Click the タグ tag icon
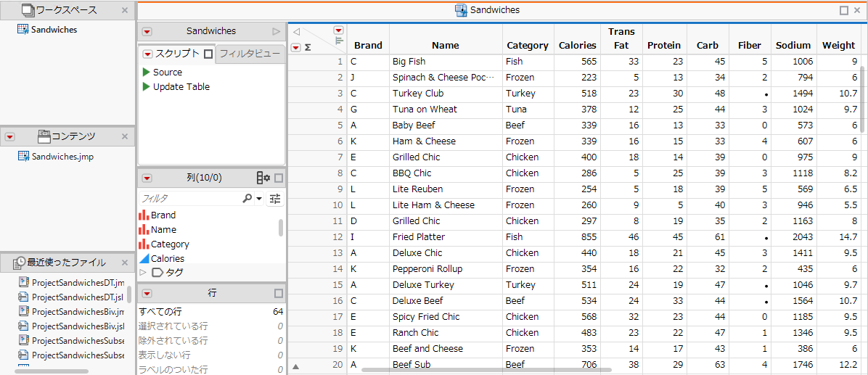The width and height of the screenshot is (868, 375). 157,272
